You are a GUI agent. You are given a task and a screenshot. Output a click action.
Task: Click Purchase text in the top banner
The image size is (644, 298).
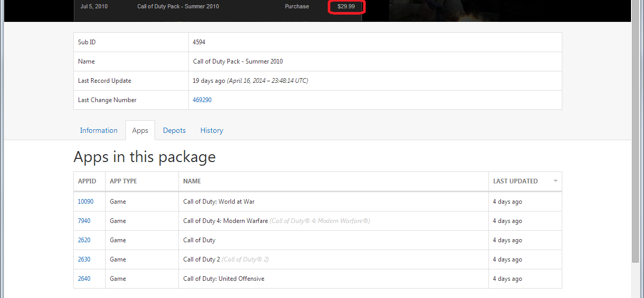click(x=297, y=7)
